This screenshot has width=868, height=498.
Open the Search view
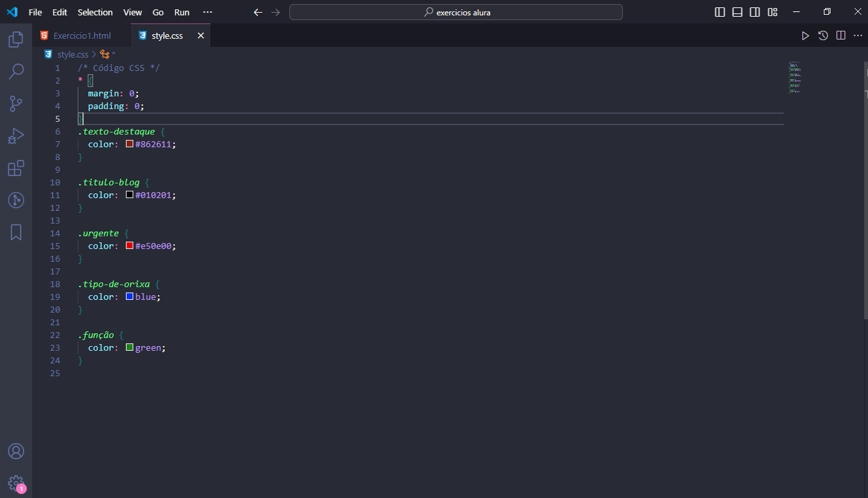point(16,71)
